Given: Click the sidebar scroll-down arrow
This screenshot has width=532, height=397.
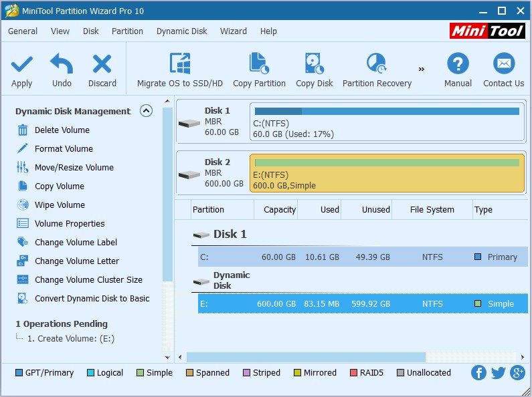Looking at the screenshot, I should click(167, 357).
